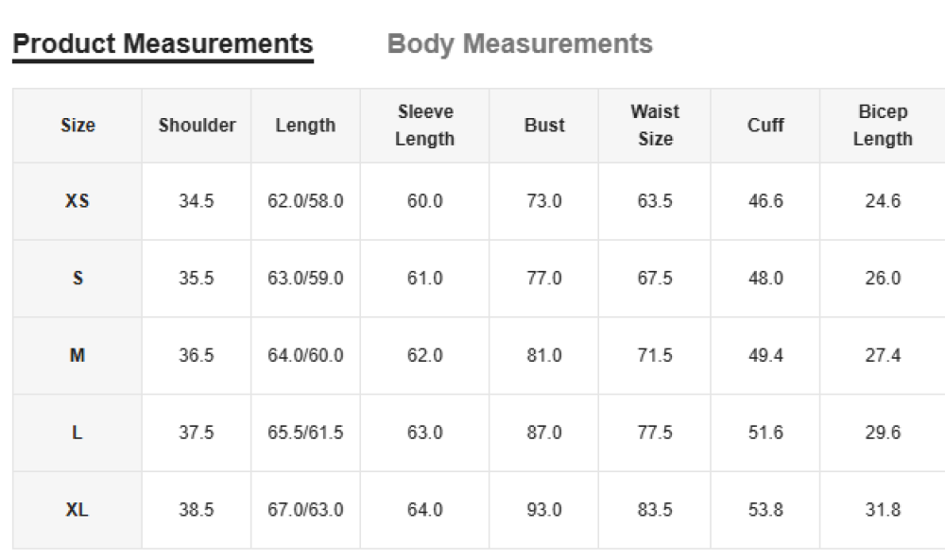Click the Sleeve Length column header
Screen dimensions: 945x560
[x=424, y=126]
